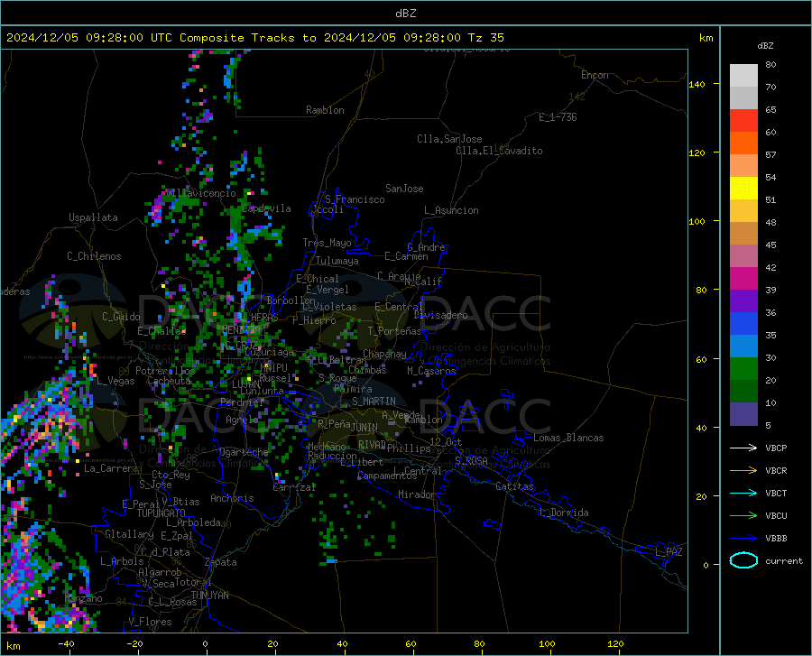Click the orange VBCR arrow in the legend
The height and width of the screenshot is (656, 812).
pos(743,470)
